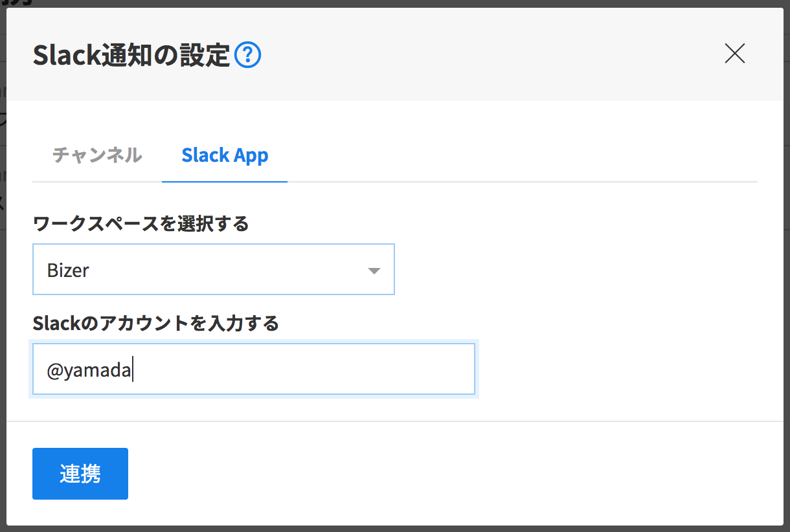Click the Slack通知の設定 title heading
The height and width of the screenshot is (532, 790).
(x=131, y=56)
